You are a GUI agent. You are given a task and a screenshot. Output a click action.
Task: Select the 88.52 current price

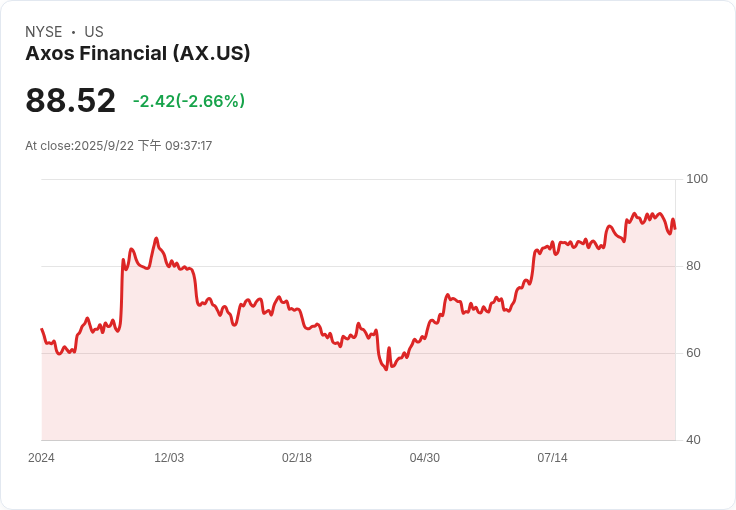coord(70,101)
